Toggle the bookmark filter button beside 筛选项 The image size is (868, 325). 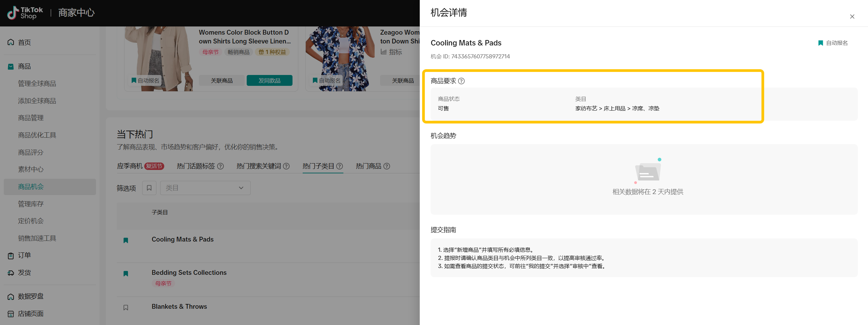[x=149, y=188]
